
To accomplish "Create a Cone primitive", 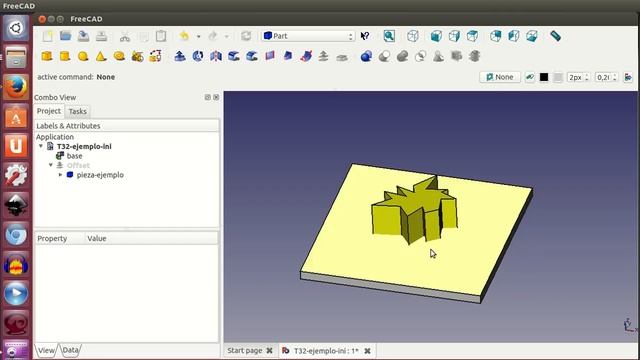I will coord(101,56).
